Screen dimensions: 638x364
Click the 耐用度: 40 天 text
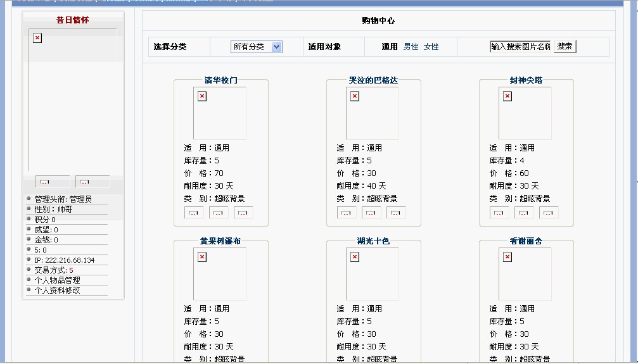pos(361,186)
